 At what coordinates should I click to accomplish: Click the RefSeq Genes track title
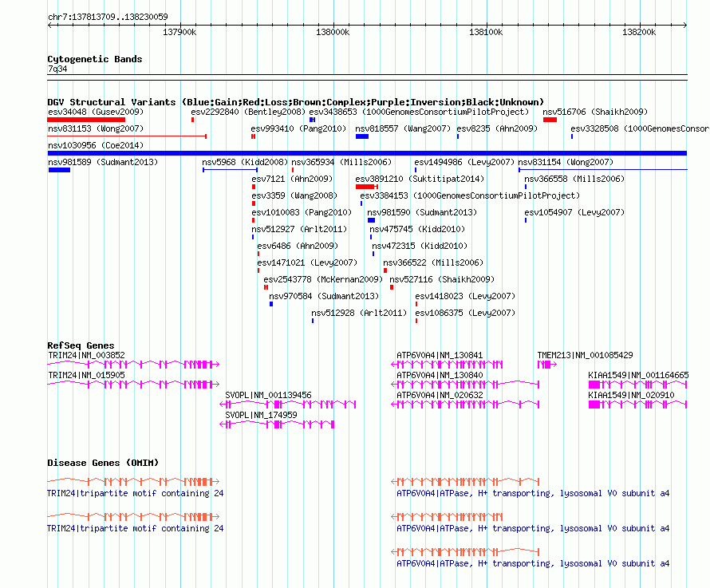tap(81, 345)
